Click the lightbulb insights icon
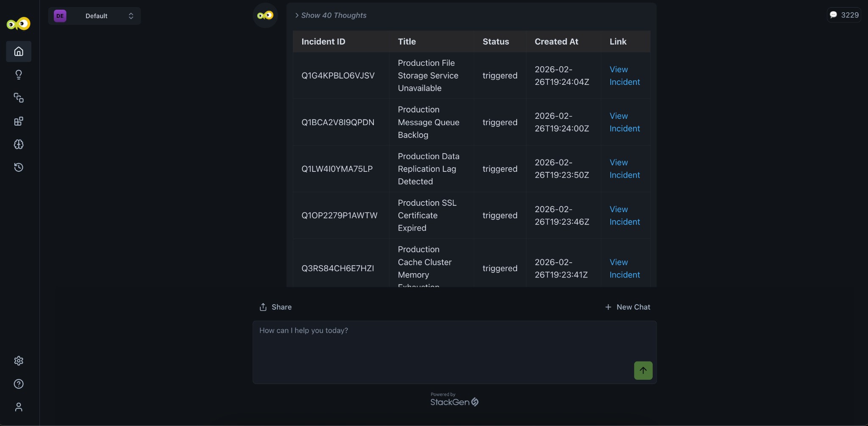 coord(19,75)
